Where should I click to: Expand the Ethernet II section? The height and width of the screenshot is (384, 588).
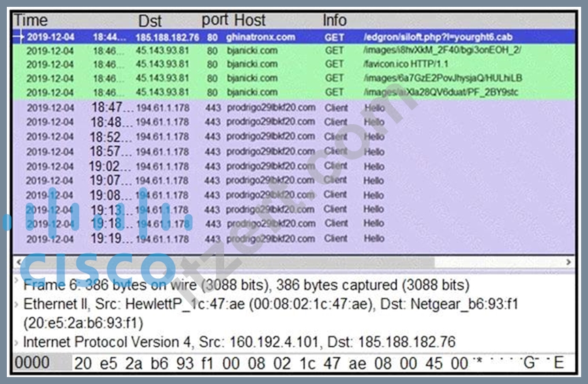[16, 304]
